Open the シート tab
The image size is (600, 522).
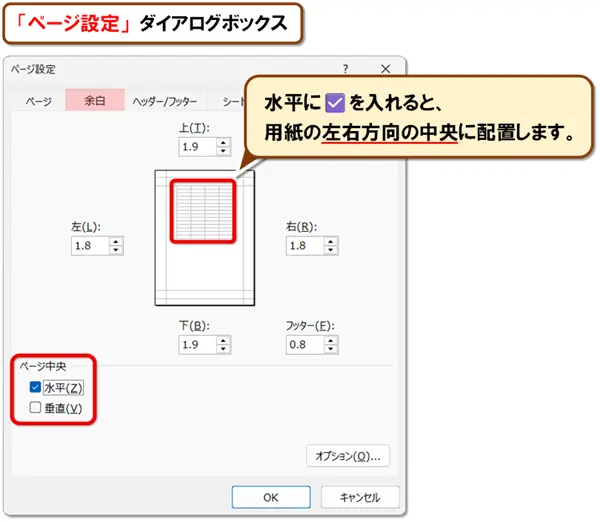click(x=233, y=101)
